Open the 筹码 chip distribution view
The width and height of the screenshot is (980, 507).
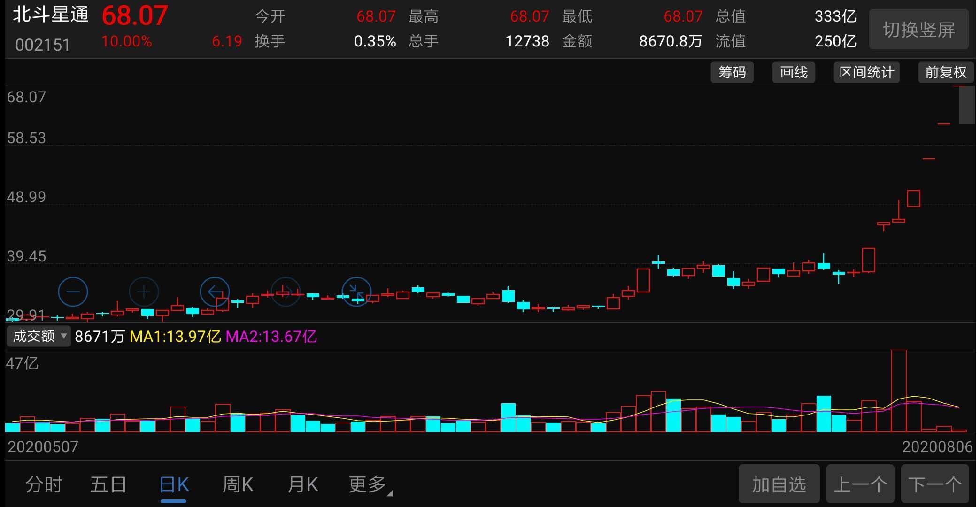(732, 72)
